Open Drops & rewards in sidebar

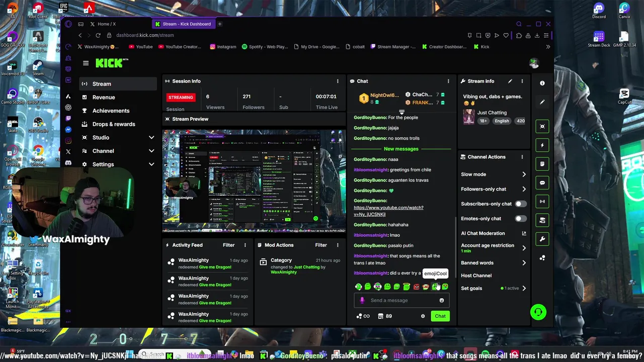click(x=118, y=124)
